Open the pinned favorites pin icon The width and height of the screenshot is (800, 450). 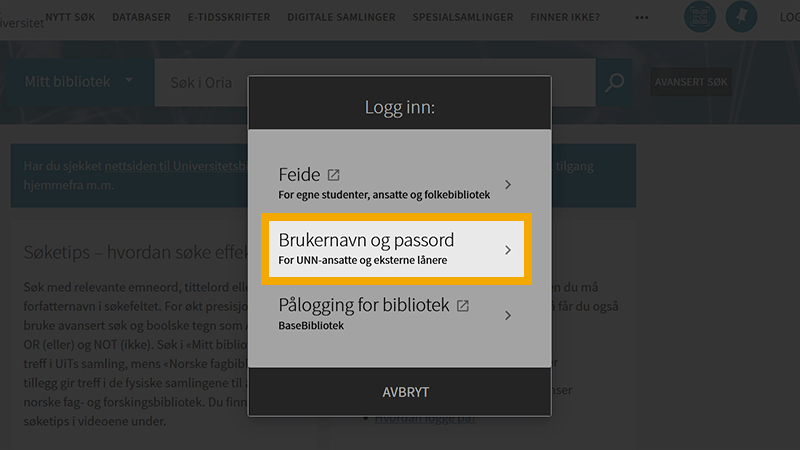click(x=741, y=17)
